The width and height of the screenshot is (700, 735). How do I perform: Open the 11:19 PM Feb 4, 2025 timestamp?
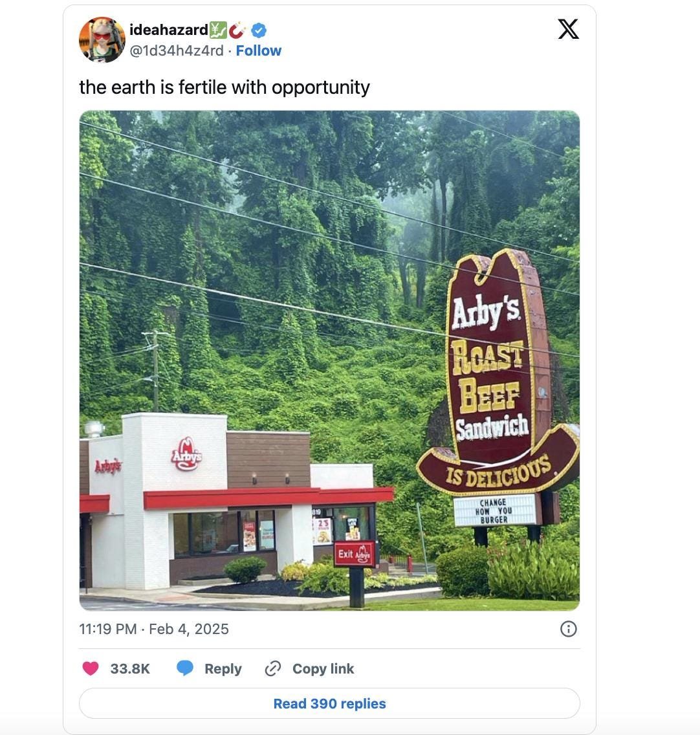coord(154,629)
